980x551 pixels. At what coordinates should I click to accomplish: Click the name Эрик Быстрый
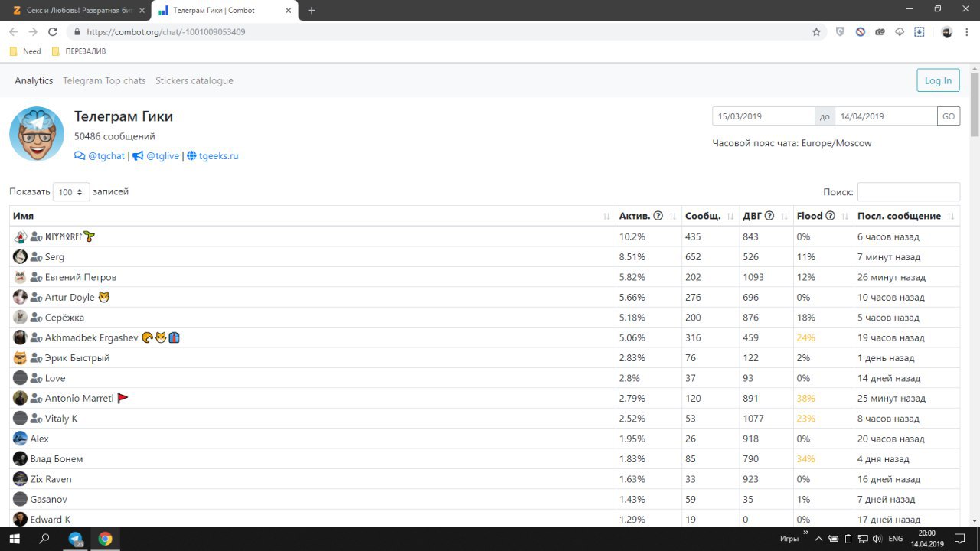point(77,358)
